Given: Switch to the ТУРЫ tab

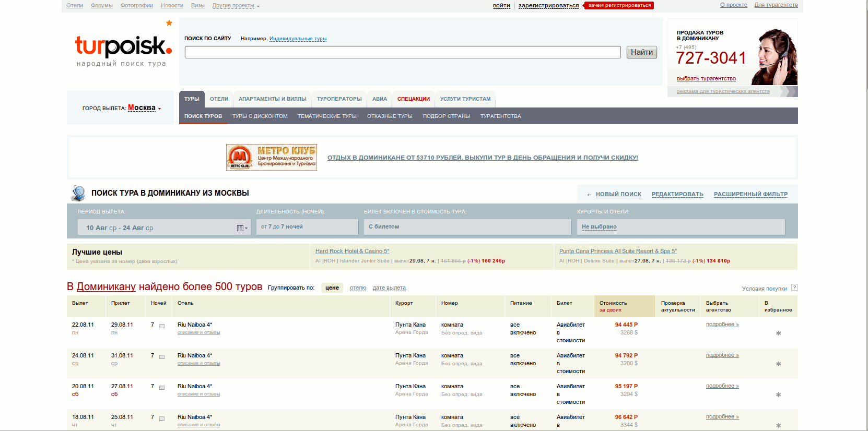Looking at the screenshot, I should 192,99.
